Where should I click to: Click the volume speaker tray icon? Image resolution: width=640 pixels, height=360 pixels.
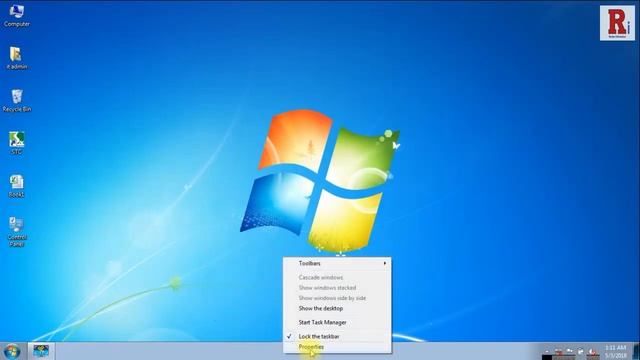592,351
